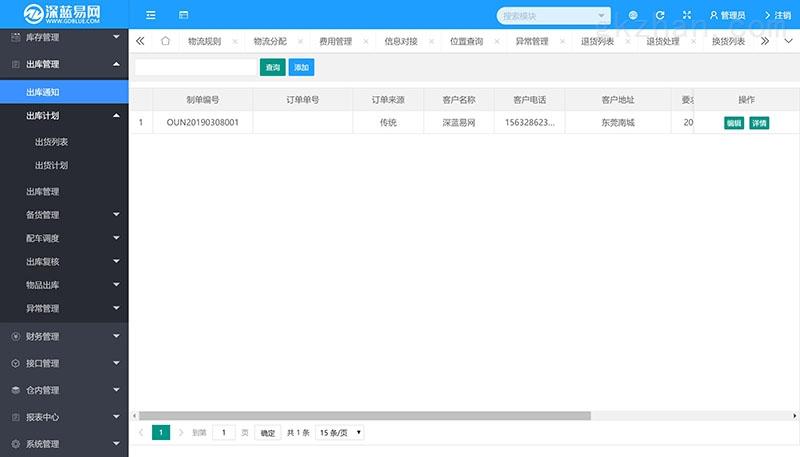Close the 退货列表 tab

point(628,41)
